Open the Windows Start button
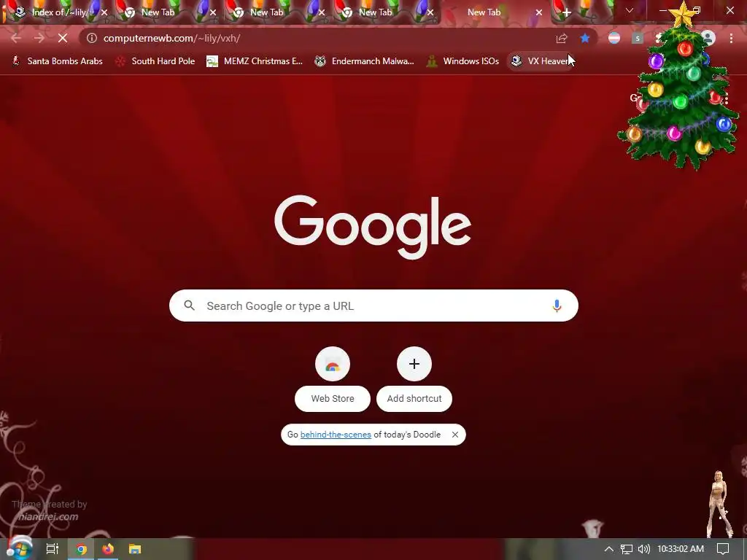This screenshot has width=747, height=560. (x=20, y=549)
